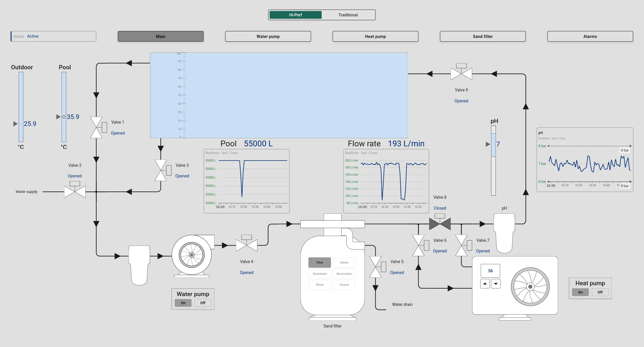
Task: Switch to the Traditional display mode
Action: 348,15
